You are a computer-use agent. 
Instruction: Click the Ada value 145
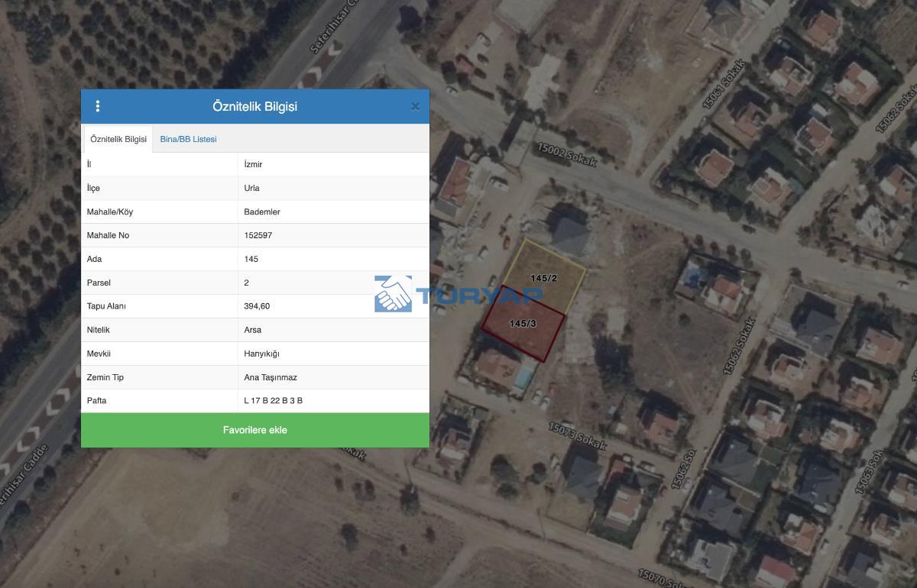point(251,259)
